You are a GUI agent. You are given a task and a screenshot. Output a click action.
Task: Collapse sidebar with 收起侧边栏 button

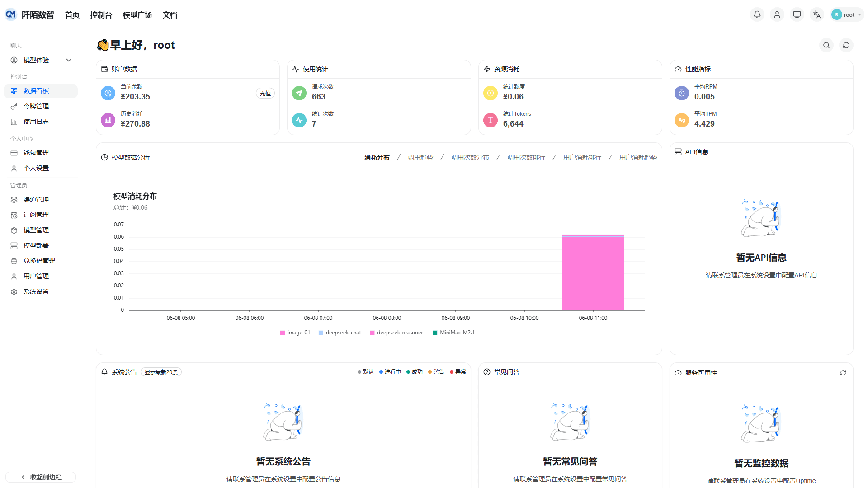click(x=41, y=477)
